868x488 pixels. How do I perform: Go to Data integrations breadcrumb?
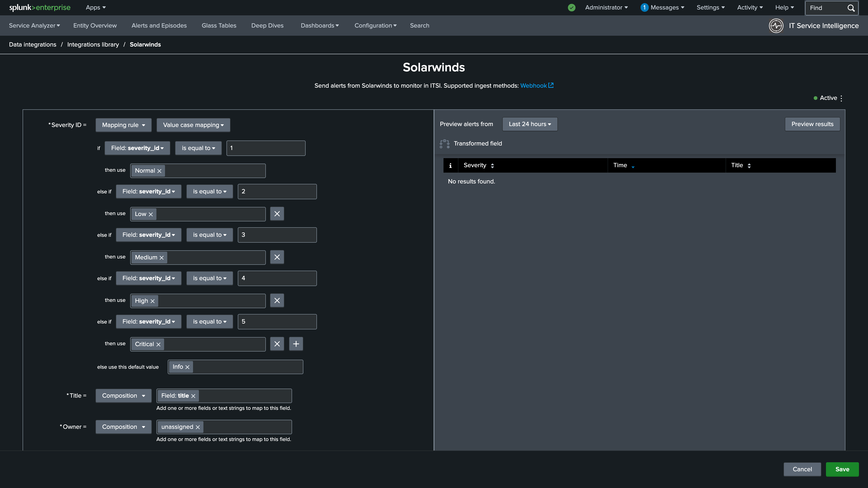pos(33,45)
